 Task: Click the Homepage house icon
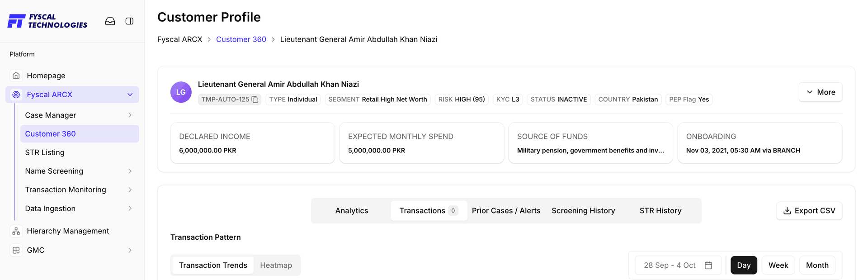coord(16,76)
